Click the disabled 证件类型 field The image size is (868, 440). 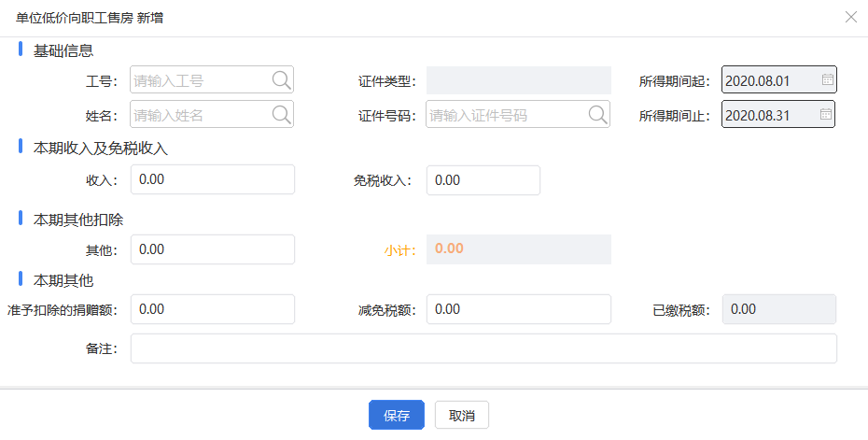519,80
